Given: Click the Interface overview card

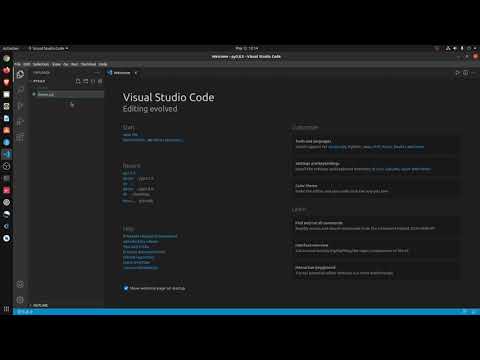Looking at the screenshot, I should tap(376, 248).
